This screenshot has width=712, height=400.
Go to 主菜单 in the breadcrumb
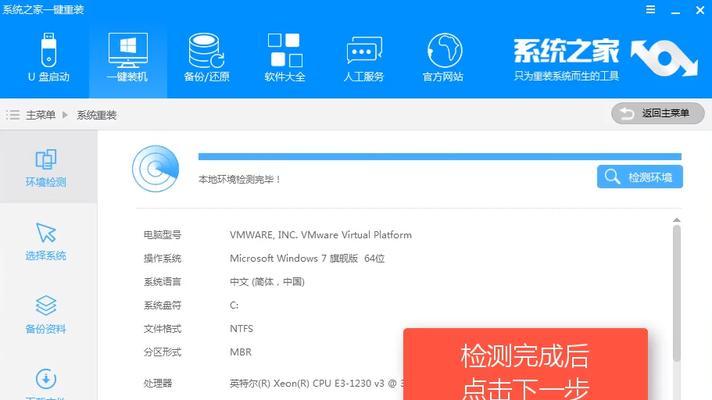click(40, 115)
